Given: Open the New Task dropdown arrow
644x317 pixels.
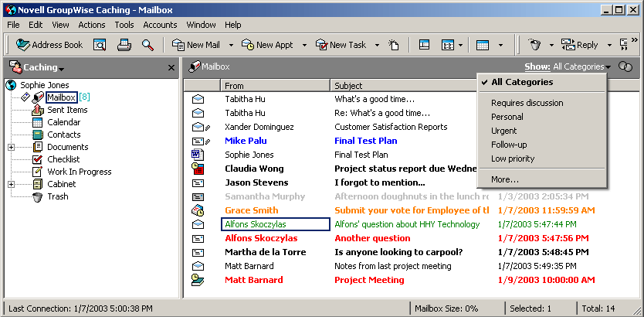Looking at the screenshot, I should pos(377,45).
